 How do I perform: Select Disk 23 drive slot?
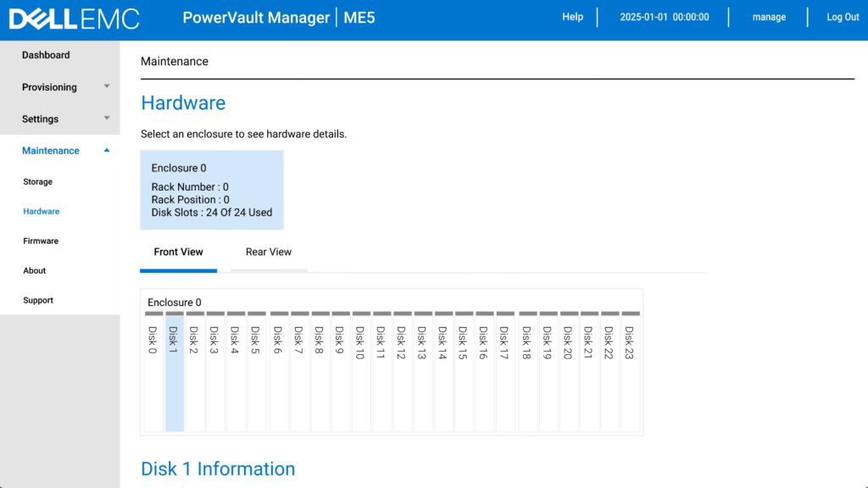(x=630, y=373)
